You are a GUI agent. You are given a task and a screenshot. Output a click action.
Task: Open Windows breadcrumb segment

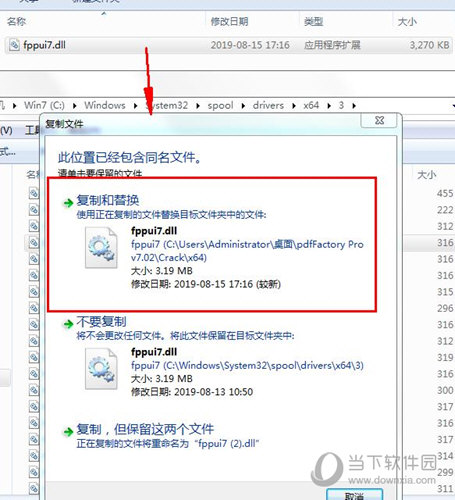[x=105, y=105]
